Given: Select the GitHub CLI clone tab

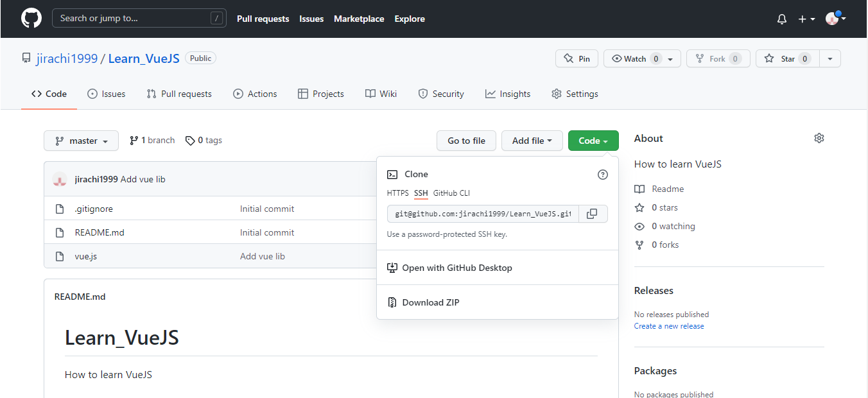Looking at the screenshot, I should point(451,193).
